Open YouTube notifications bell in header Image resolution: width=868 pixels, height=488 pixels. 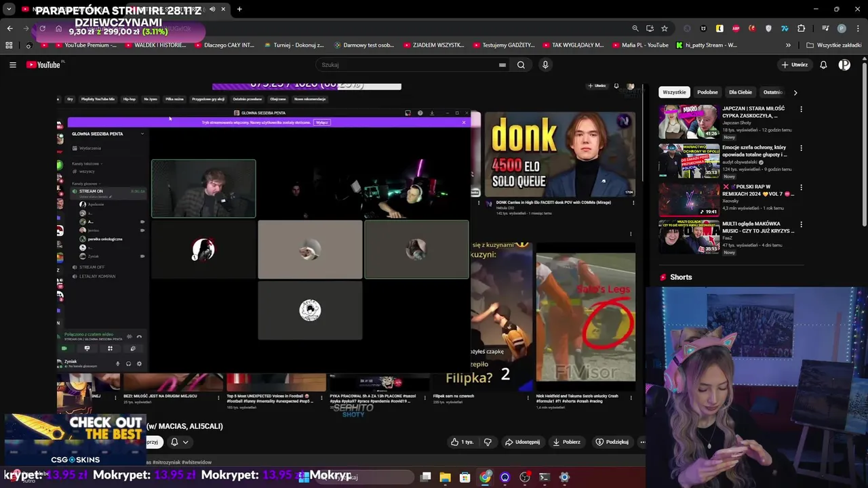823,65
